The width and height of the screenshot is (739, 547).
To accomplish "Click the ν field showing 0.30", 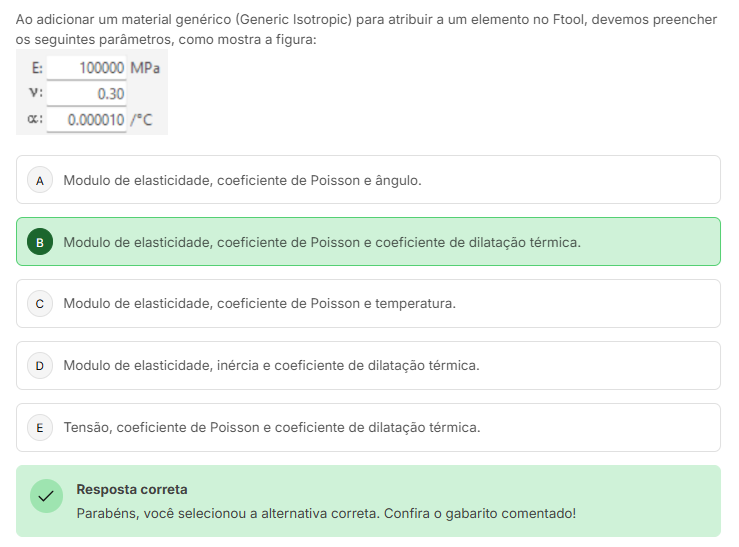I will click(x=86, y=94).
